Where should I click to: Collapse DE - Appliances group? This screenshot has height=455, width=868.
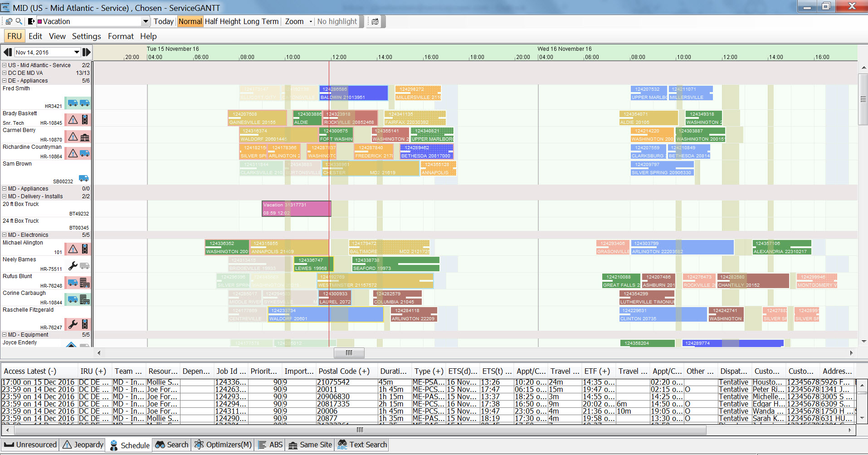(5, 81)
